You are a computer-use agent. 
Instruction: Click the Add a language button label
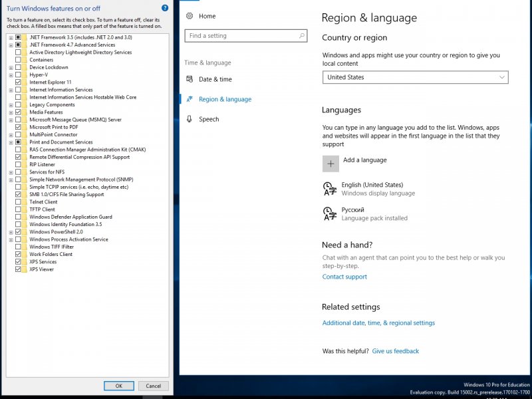[364, 160]
